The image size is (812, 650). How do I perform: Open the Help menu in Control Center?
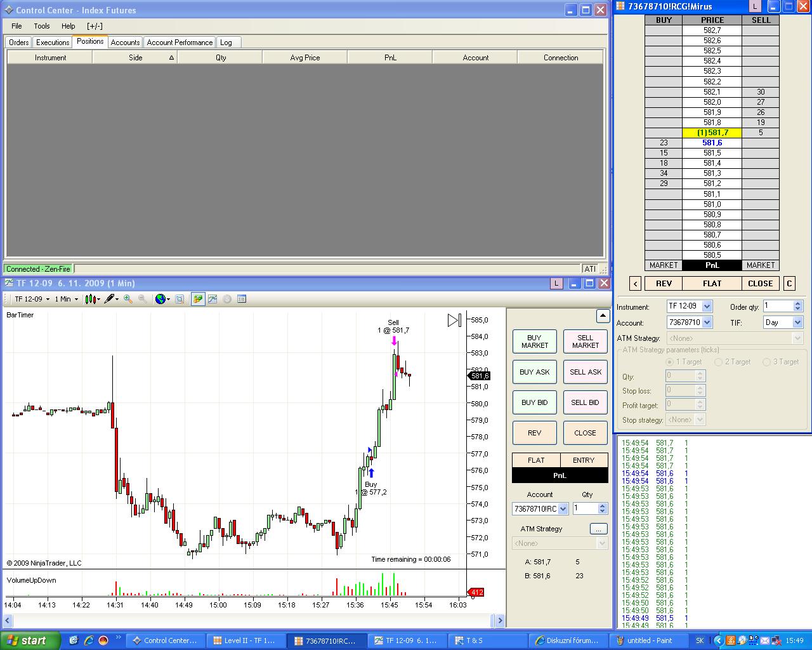(x=69, y=26)
